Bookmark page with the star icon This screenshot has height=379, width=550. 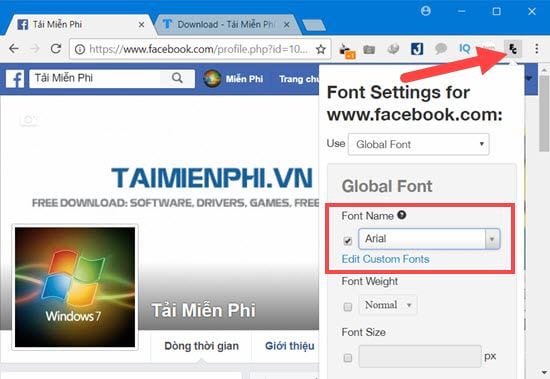[321, 49]
